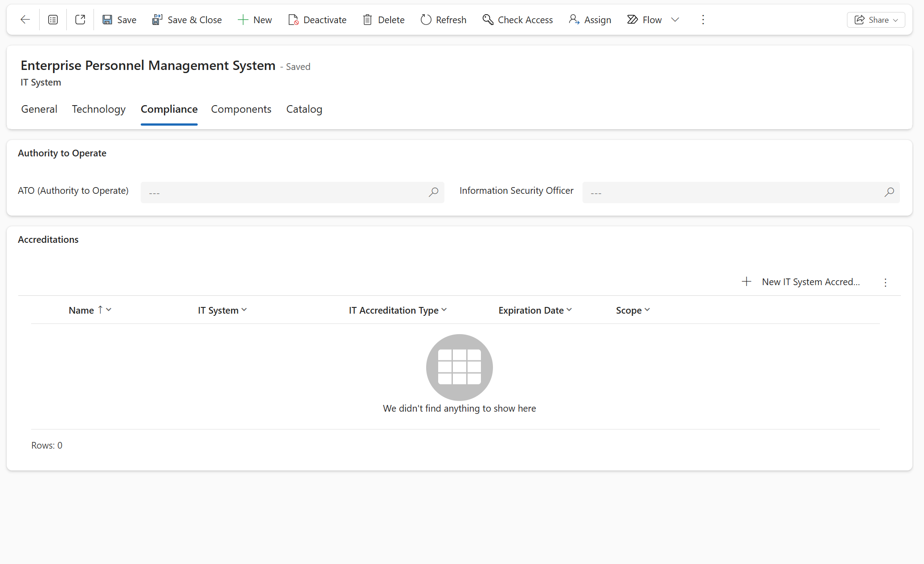Viewport: 924px width, 564px height.
Task: Switch to the Technology tab
Action: click(98, 109)
